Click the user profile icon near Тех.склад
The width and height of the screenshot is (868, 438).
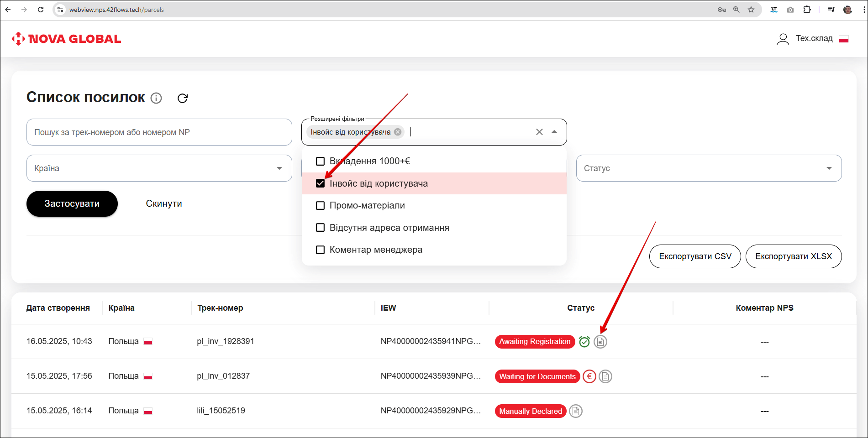[783, 39]
